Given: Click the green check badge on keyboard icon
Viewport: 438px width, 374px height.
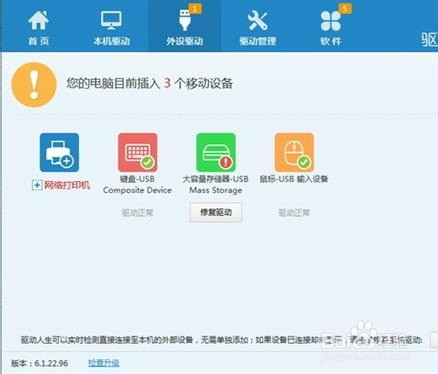Looking at the screenshot, I should [x=147, y=162].
